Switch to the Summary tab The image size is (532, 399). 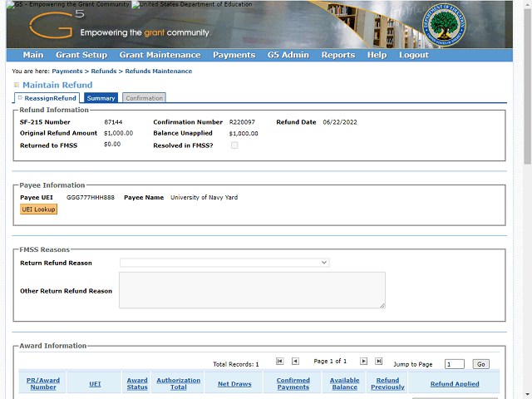click(101, 98)
